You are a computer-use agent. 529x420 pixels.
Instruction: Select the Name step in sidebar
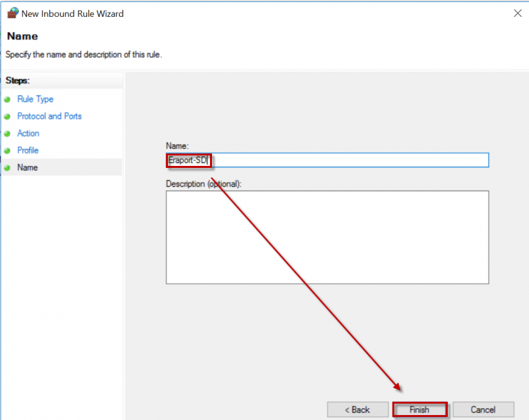pyautogui.click(x=28, y=167)
